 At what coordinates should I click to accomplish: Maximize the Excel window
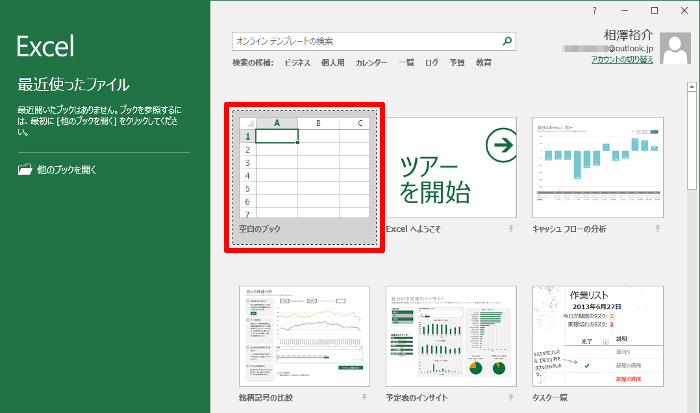tap(654, 11)
